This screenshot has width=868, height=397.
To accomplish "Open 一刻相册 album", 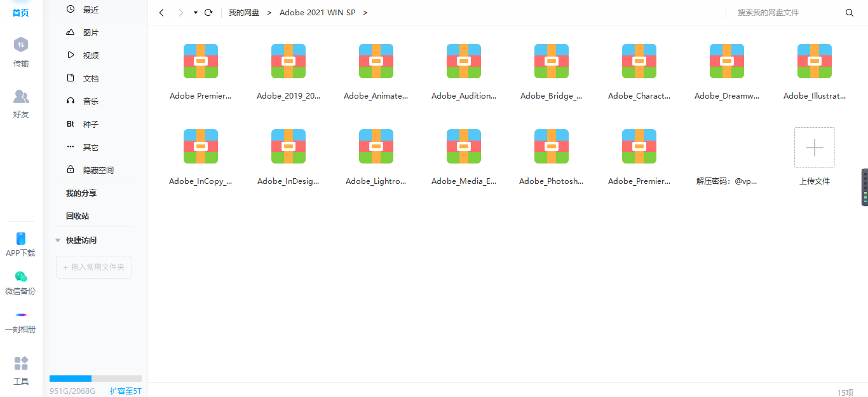I will [21, 321].
